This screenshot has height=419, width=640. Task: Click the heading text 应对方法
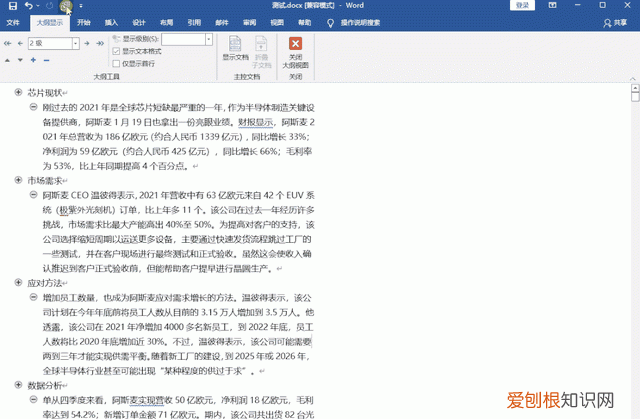pos(45,283)
